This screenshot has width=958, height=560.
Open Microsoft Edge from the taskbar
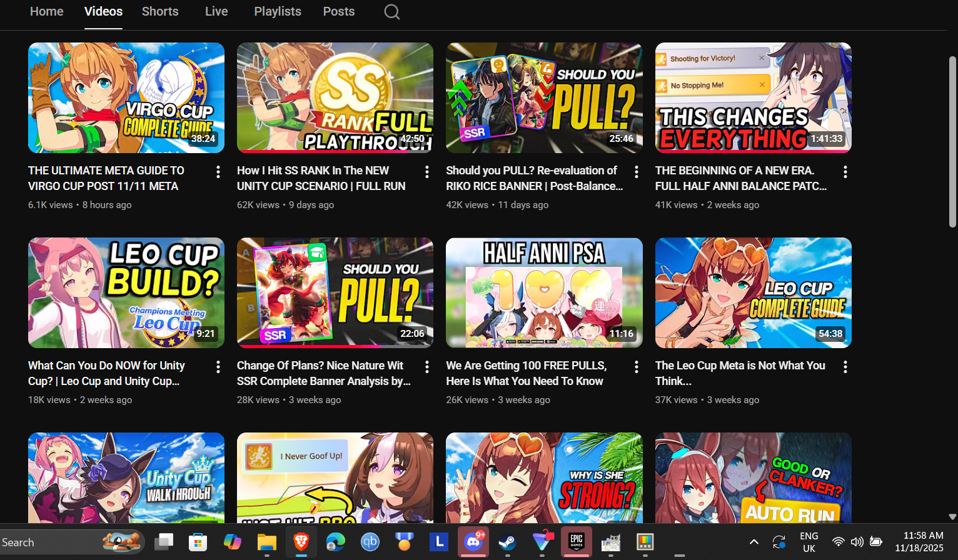336,542
